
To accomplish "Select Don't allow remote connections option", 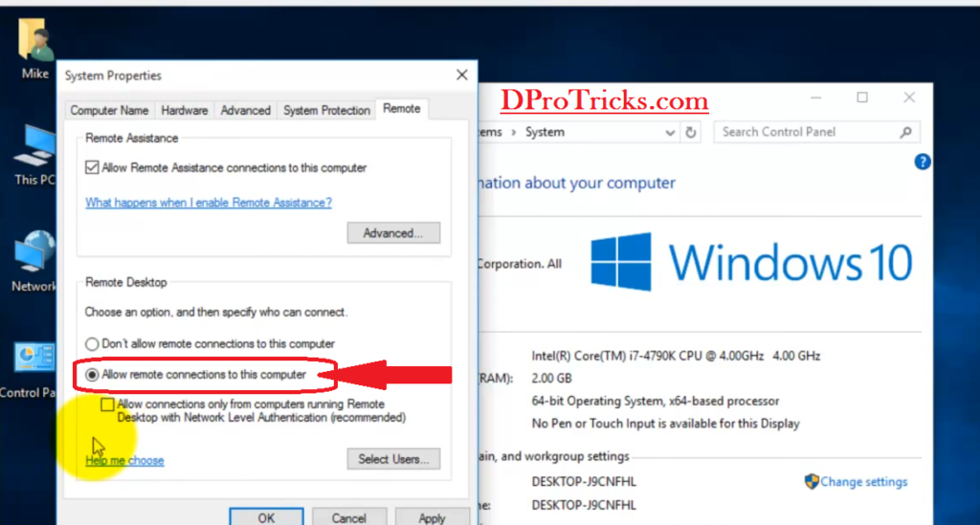I will tap(92, 344).
